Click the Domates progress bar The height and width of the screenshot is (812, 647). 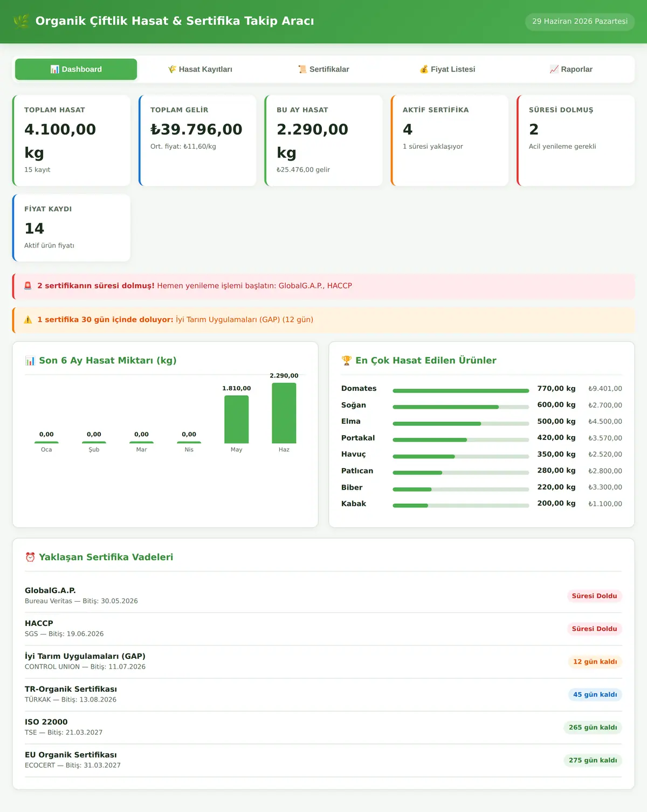(x=461, y=391)
